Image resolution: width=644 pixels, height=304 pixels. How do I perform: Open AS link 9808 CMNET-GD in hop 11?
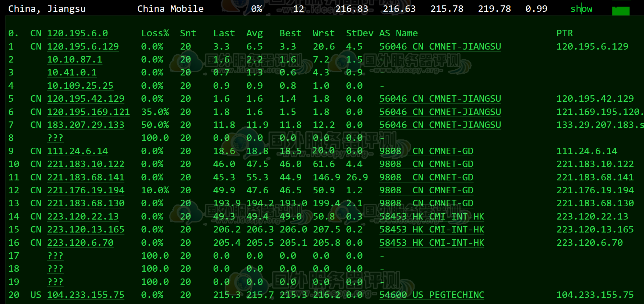pyautogui.click(x=426, y=178)
